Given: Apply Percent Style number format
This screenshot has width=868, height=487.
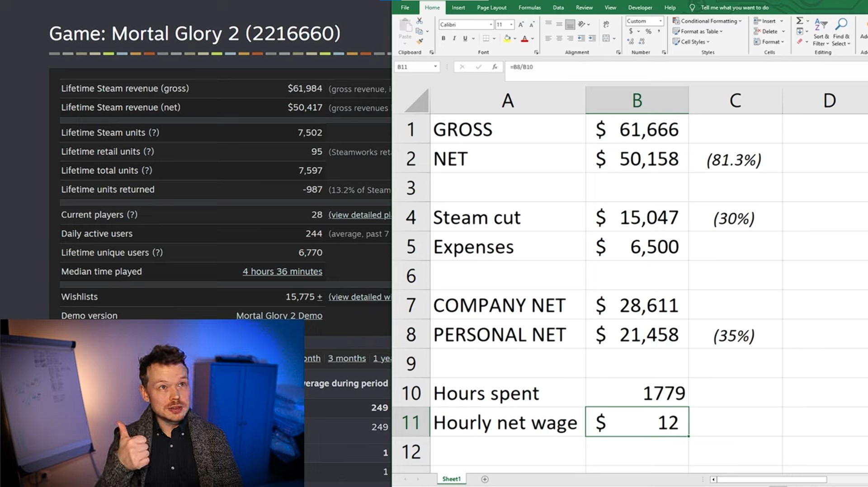Looking at the screenshot, I should tap(648, 32).
